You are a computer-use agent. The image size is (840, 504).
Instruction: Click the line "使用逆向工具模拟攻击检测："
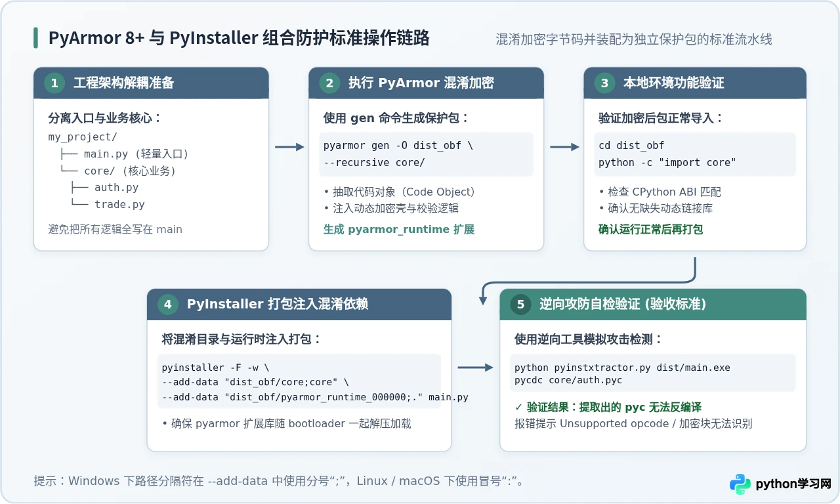pyautogui.click(x=589, y=339)
